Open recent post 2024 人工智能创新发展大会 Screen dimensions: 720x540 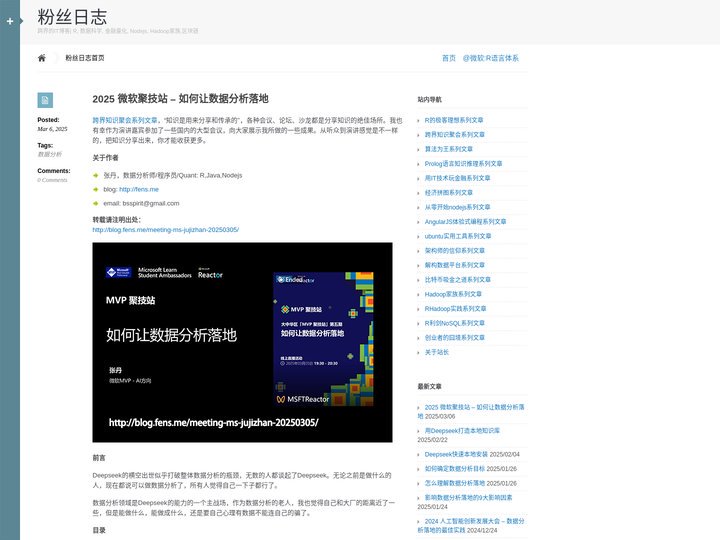471,525
